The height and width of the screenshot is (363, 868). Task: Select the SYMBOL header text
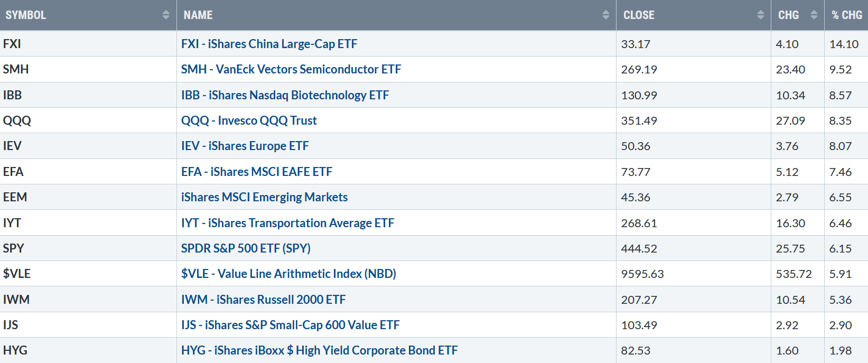pos(26,15)
